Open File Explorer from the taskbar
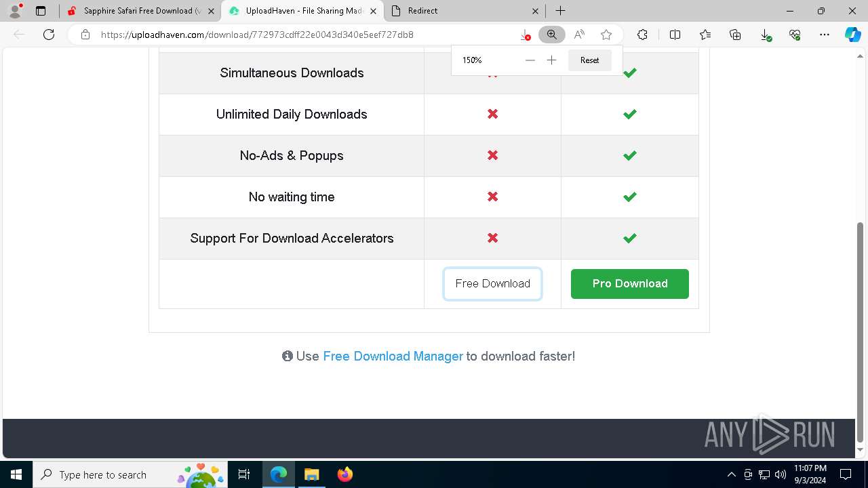The image size is (868, 488). [311, 474]
